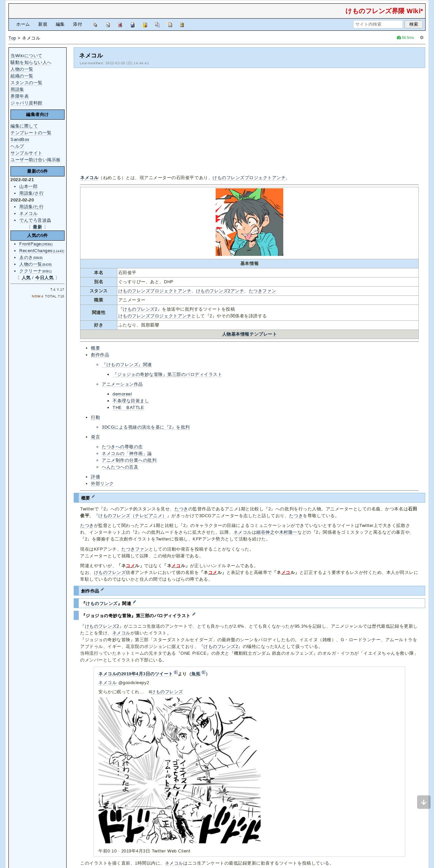Click the 検索 search button

coord(413,24)
